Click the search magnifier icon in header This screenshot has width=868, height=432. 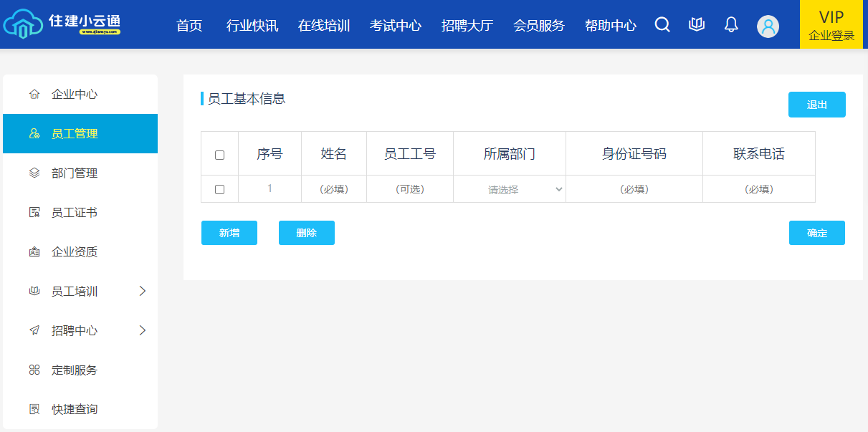662,25
